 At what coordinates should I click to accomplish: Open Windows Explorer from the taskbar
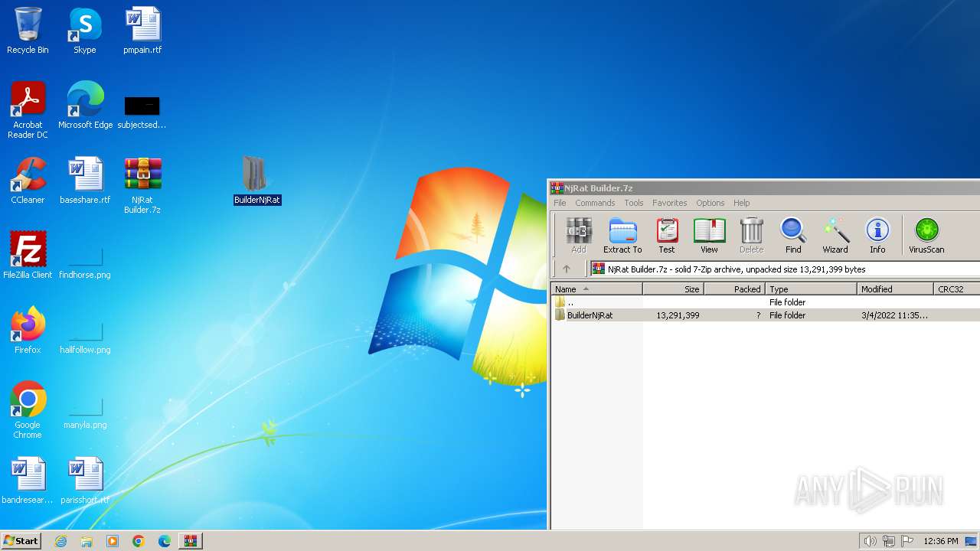[87, 541]
